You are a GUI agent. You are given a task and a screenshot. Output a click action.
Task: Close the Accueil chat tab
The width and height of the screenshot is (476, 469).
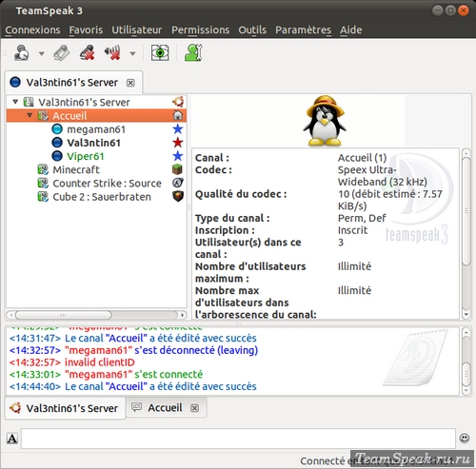(194, 408)
